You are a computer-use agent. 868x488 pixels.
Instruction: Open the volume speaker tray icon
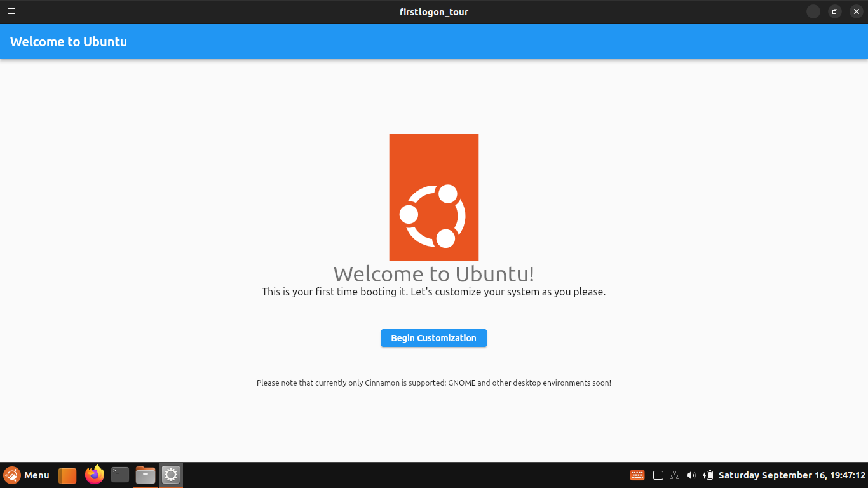pyautogui.click(x=691, y=475)
